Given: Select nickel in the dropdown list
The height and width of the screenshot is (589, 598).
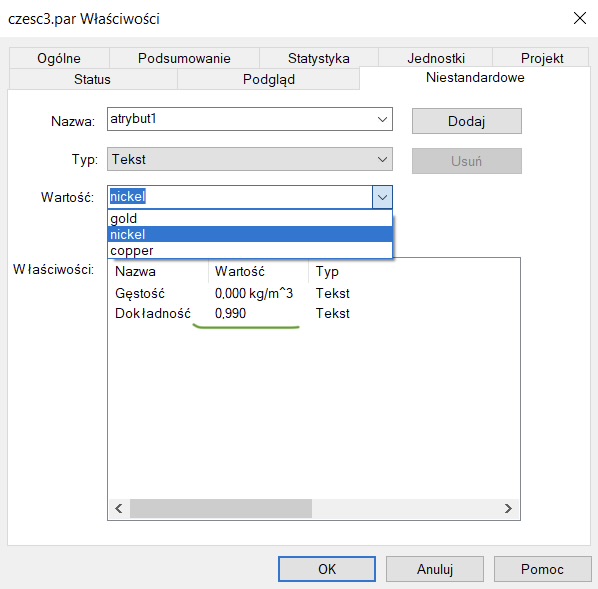Looking at the screenshot, I should tap(250, 234).
